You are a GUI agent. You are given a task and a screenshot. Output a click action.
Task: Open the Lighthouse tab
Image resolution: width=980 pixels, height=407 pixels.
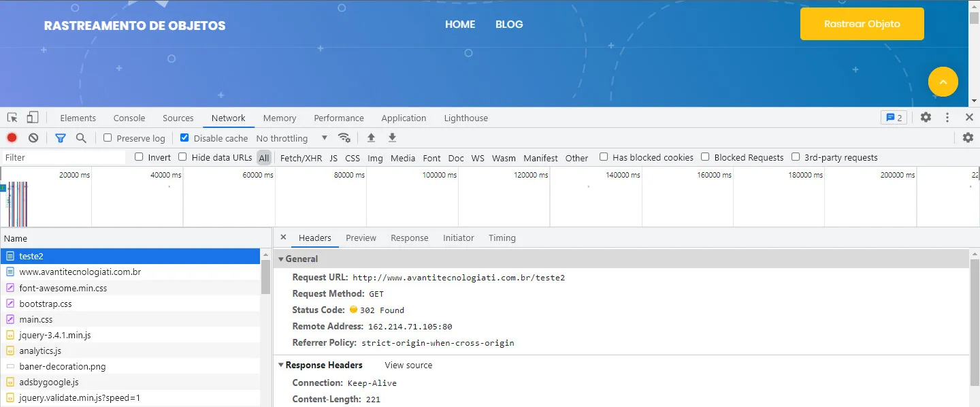(466, 118)
